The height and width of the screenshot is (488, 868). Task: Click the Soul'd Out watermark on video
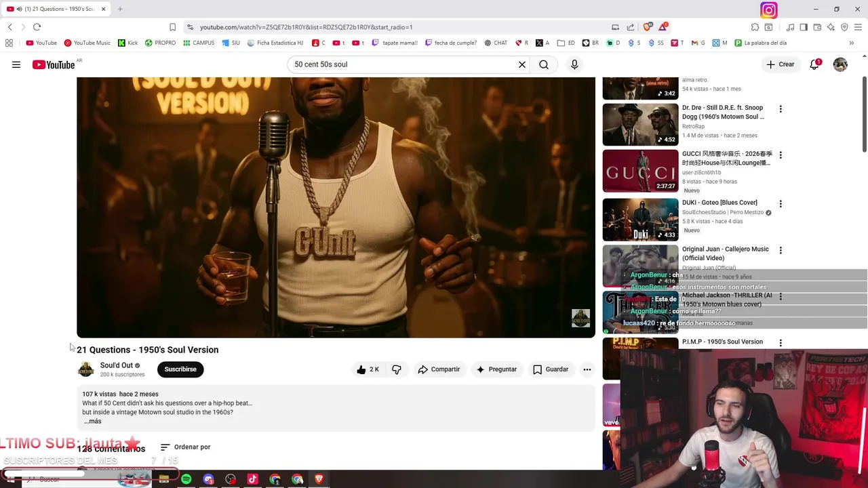pos(580,318)
